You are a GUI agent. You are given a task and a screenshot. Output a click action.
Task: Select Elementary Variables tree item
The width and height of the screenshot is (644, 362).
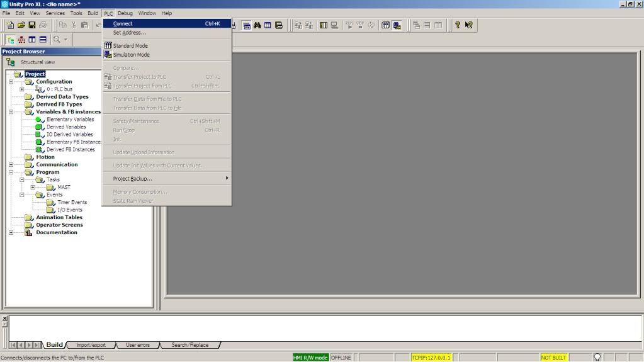(x=71, y=120)
